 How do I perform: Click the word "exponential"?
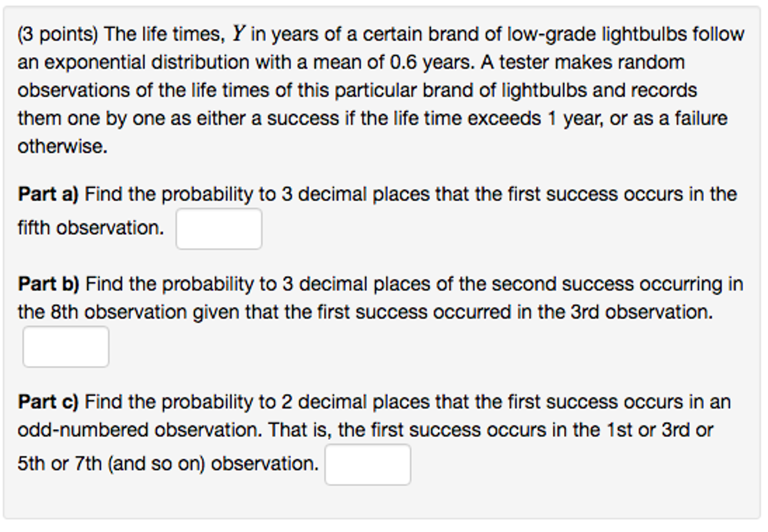click(x=95, y=62)
